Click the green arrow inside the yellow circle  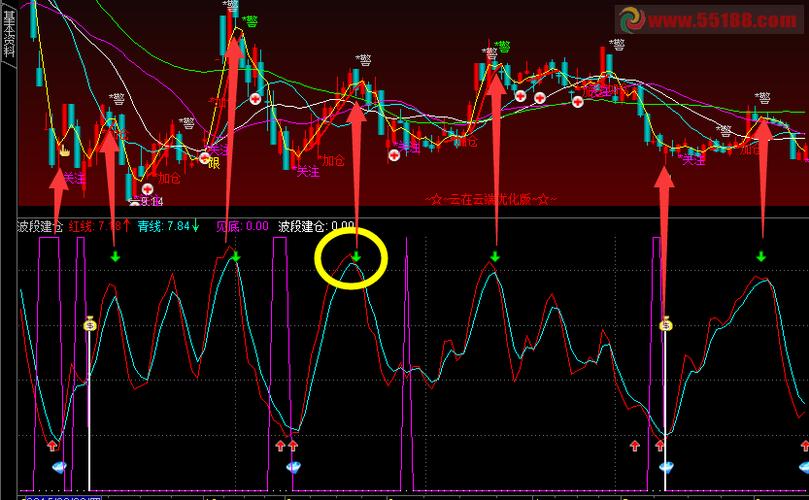[x=356, y=257]
